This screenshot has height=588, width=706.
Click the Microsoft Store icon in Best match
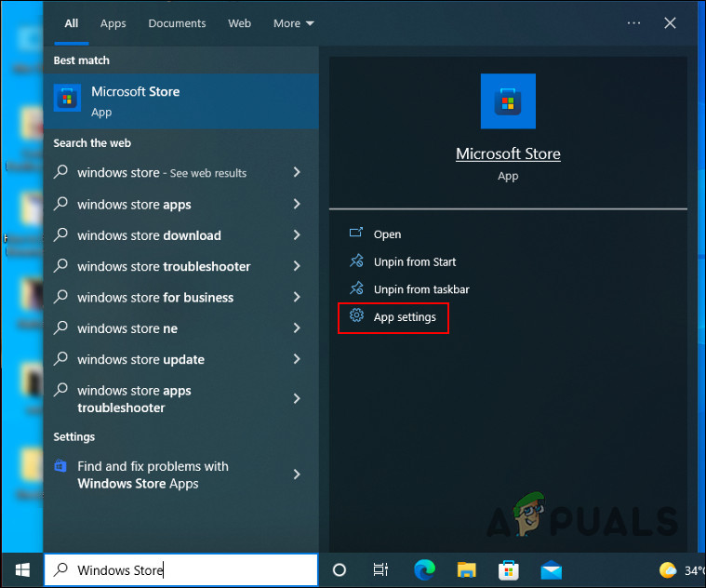point(67,98)
